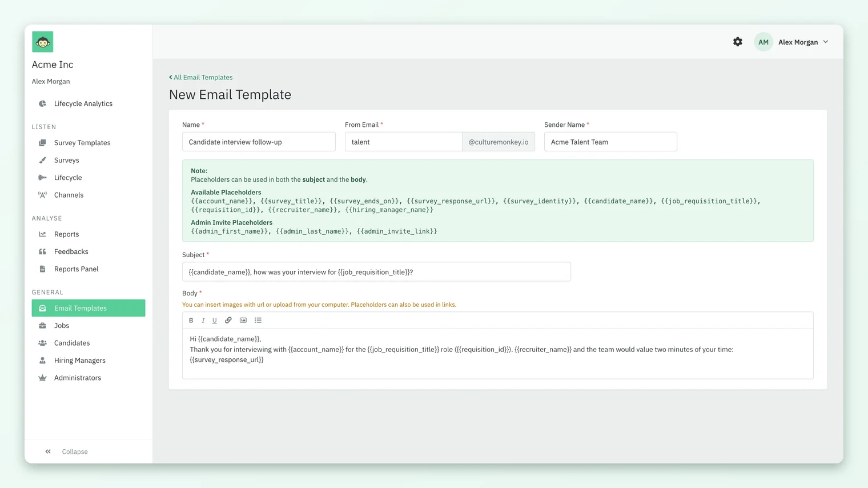
Task: Click the template Name input field
Action: click(x=259, y=142)
